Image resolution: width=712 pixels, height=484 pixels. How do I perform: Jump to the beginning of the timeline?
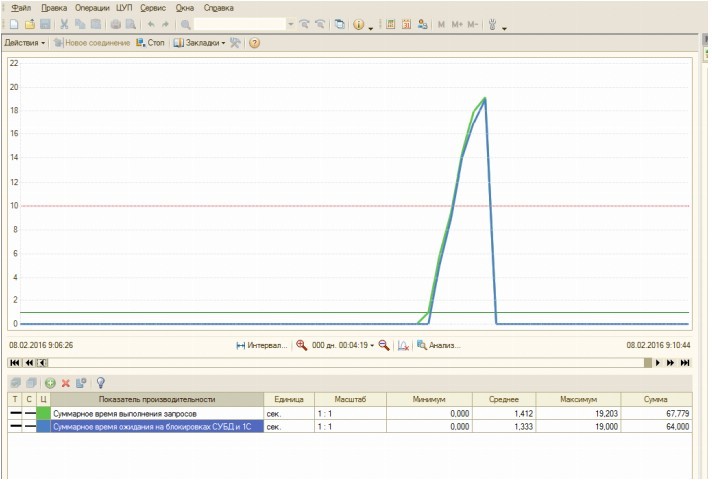pyautogui.click(x=15, y=363)
